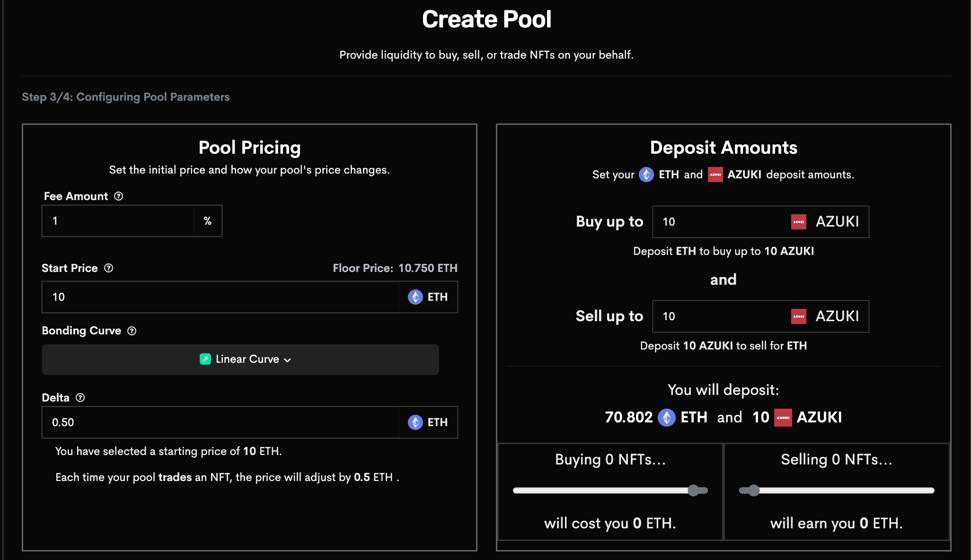Click the Pool Pricing heading

point(249,148)
